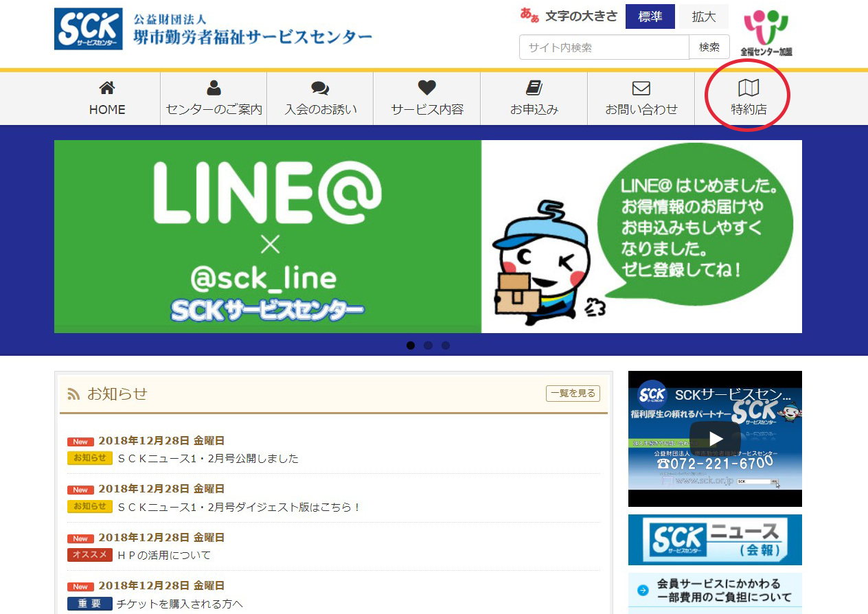The image size is (868, 614).
Task: Click the book icon above お申込み
Action: point(534,88)
